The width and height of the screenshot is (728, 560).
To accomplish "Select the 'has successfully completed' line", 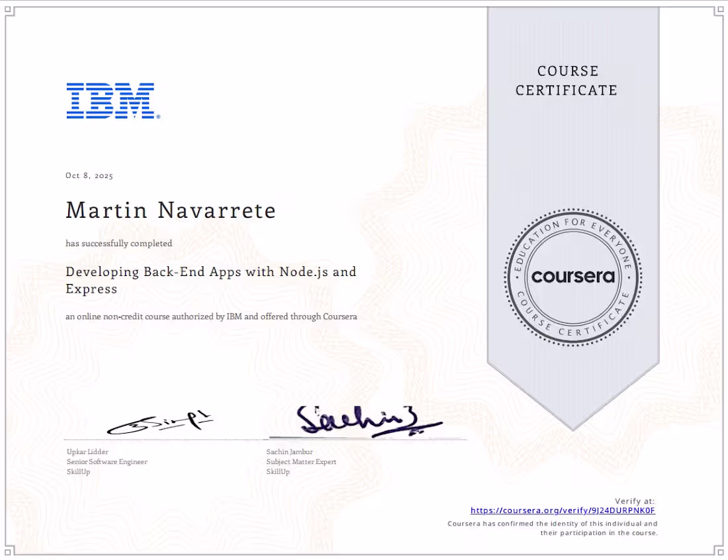I will (x=118, y=244).
